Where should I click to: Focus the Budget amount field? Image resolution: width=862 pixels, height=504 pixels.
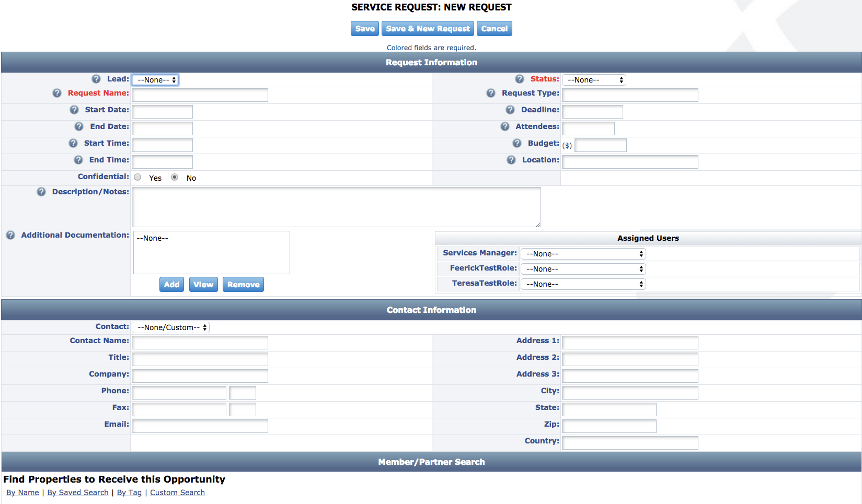tap(601, 145)
